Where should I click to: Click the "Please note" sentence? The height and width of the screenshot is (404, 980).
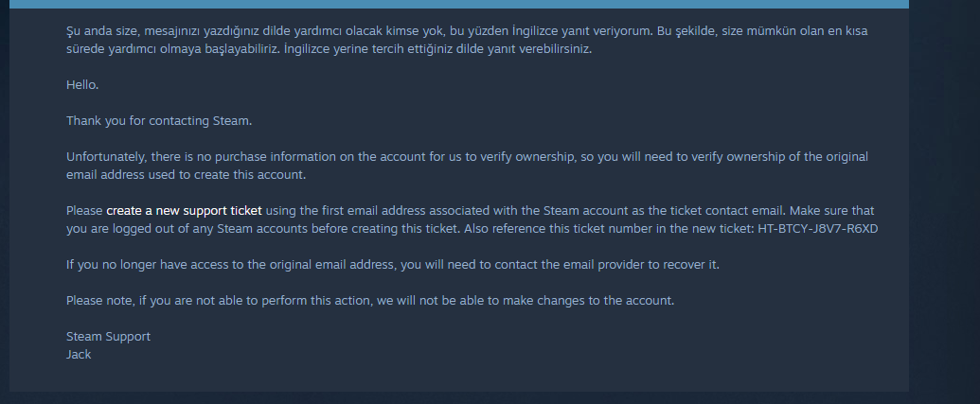click(369, 300)
